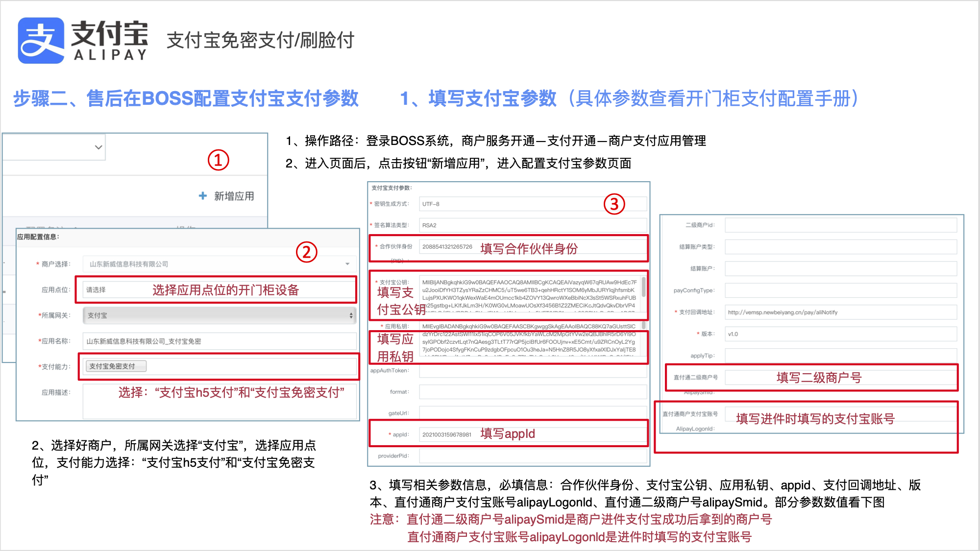Click the 签名算法类型 field with RSA2
The image size is (980, 551).
click(533, 225)
